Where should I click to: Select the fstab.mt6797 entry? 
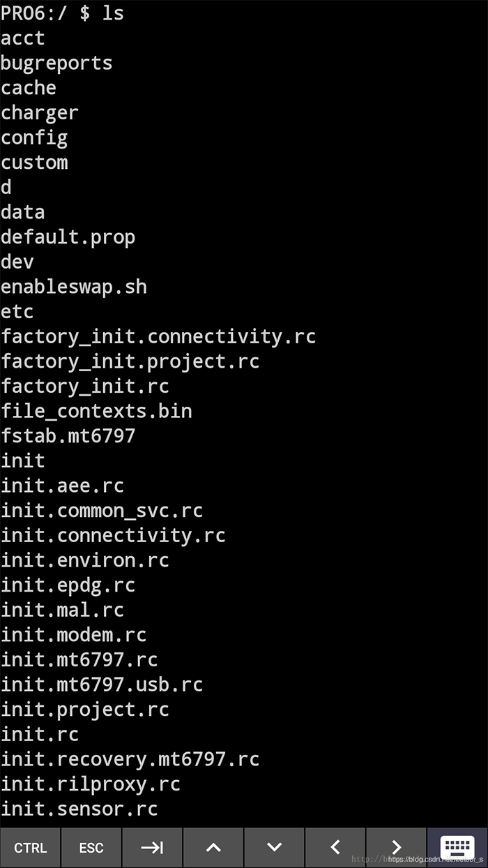coord(68,435)
